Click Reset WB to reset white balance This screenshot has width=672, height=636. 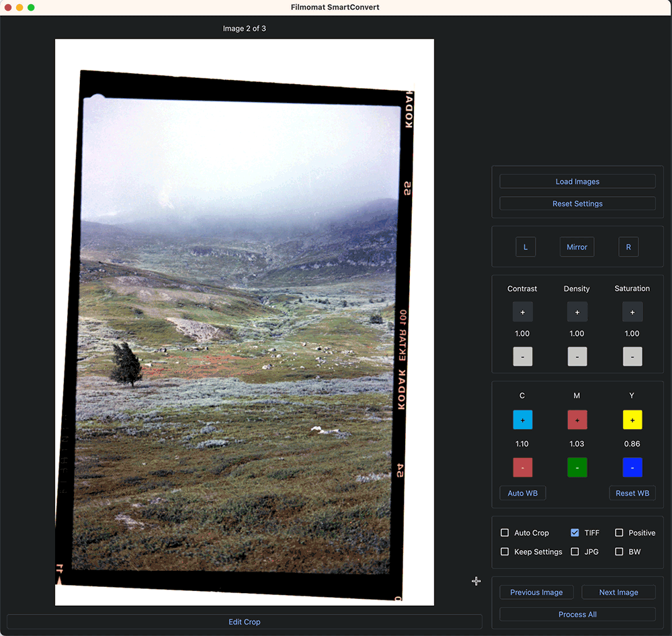[632, 493]
